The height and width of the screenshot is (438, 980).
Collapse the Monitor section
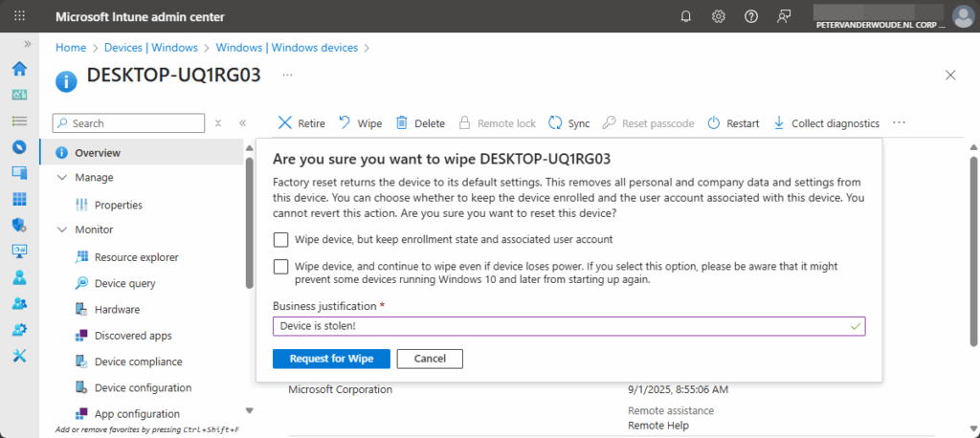[63, 230]
